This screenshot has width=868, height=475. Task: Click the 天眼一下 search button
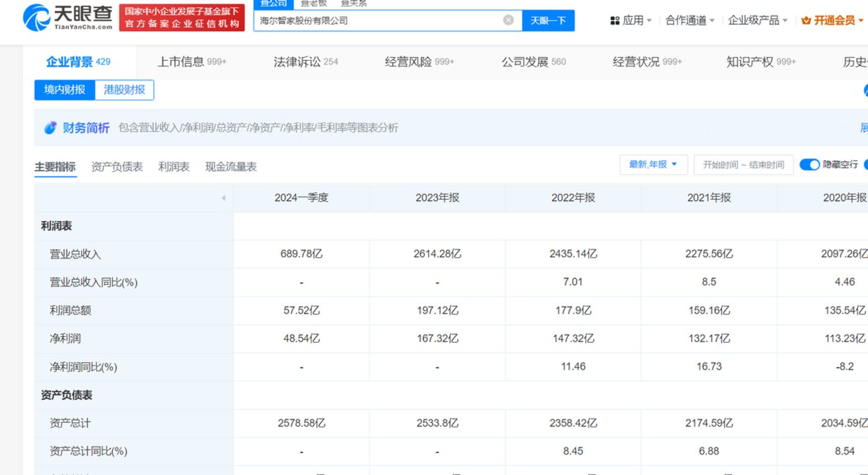[548, 20]
